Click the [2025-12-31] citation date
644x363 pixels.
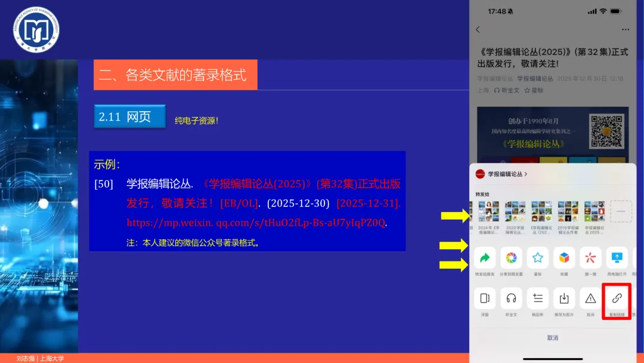coord(368,203)
